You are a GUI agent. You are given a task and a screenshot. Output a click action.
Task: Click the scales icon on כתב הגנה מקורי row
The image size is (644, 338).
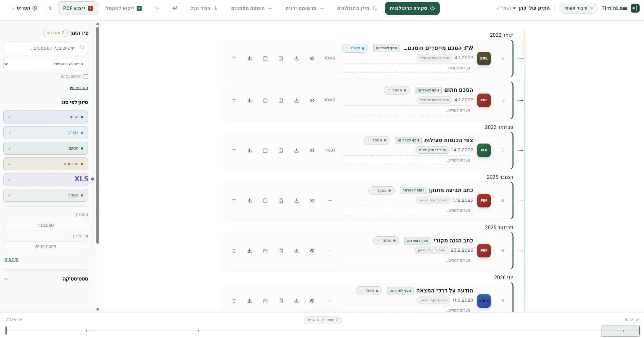pyautogui.click(x=249, y=251)
